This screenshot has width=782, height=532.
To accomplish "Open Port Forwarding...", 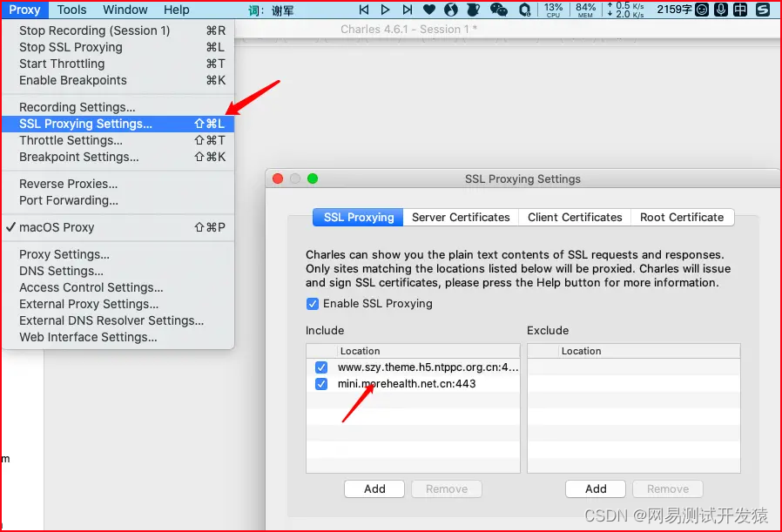I will pyautogui.click(x=118, y=200).
